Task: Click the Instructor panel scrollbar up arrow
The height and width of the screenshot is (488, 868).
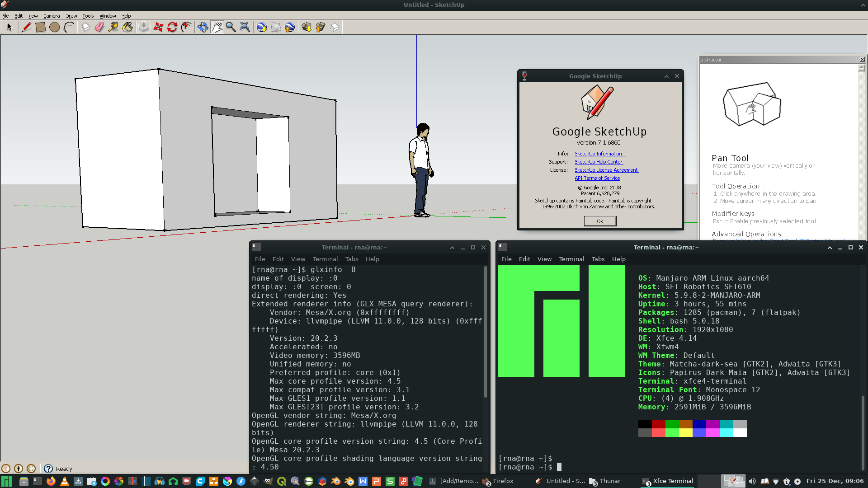Action: (x=862, y=68)
